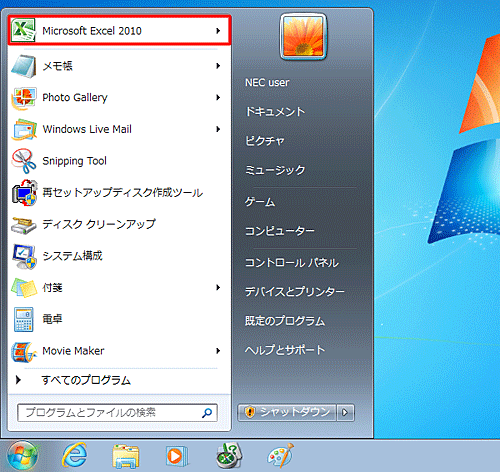Launch Paint from the taskbar palette icon
This screenshot has width=500, height=472.
pyautogui.click(x=280, y=455)
